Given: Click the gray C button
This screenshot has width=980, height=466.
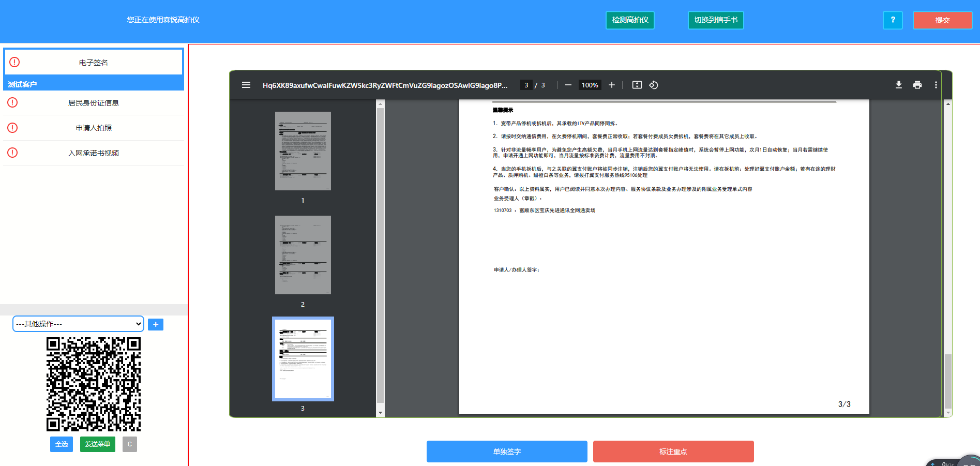Looking at the screenshot, I should click(130, 444).
